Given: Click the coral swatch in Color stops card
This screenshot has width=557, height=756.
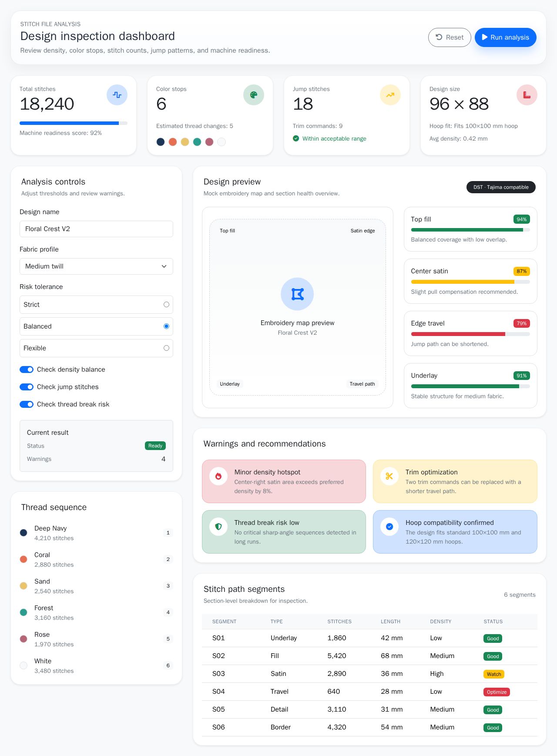Looking at the screenshot, I should tap(173, 142).
